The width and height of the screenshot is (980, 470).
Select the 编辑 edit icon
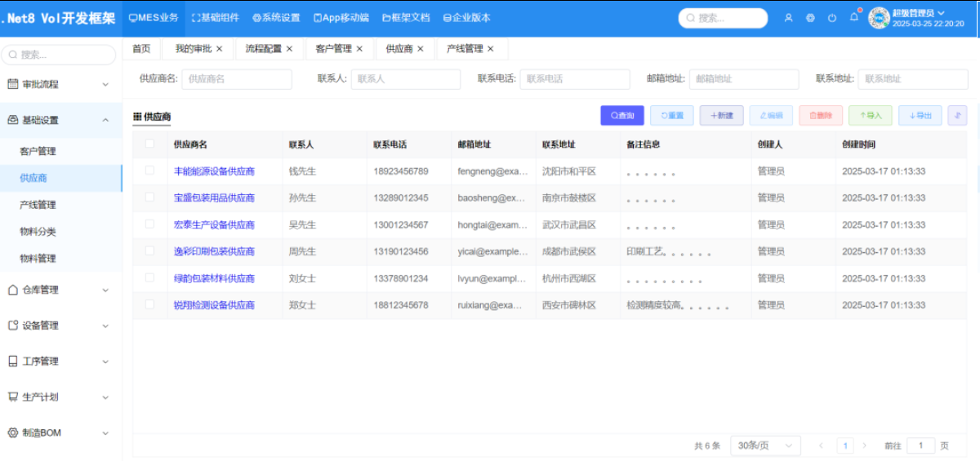(770, 115)
